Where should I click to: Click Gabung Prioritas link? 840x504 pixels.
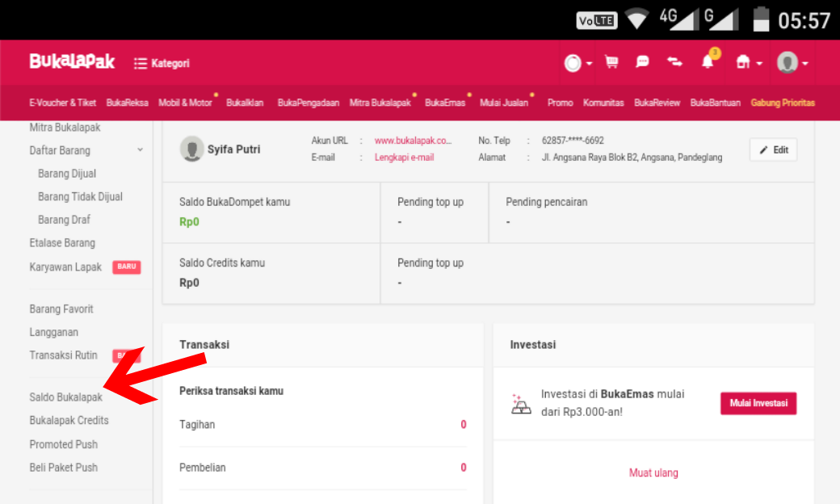(x=783, y=103)
